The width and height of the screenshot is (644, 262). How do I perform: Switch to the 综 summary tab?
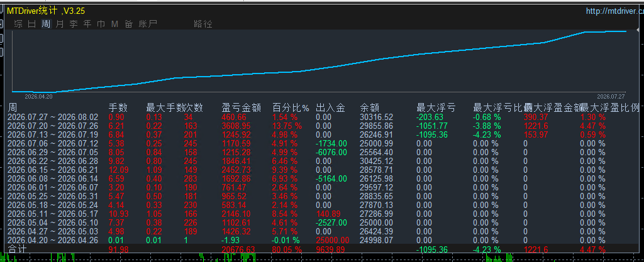click(18, 24)
